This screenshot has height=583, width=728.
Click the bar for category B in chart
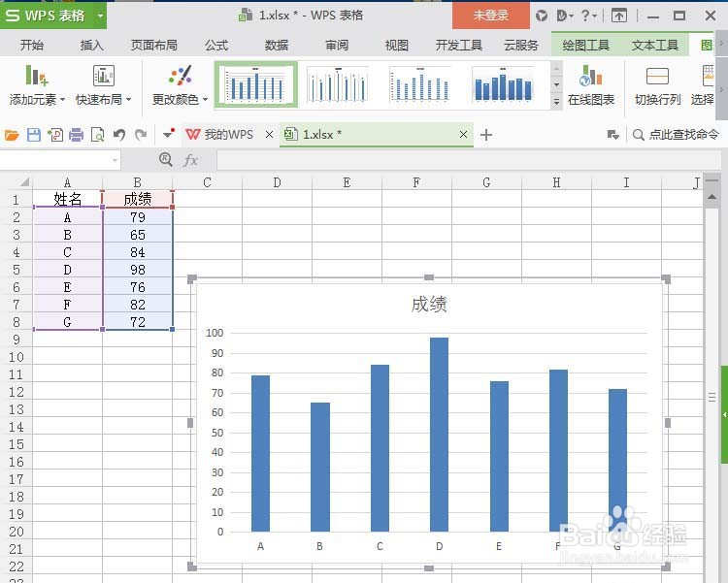[x=320, y=467]
